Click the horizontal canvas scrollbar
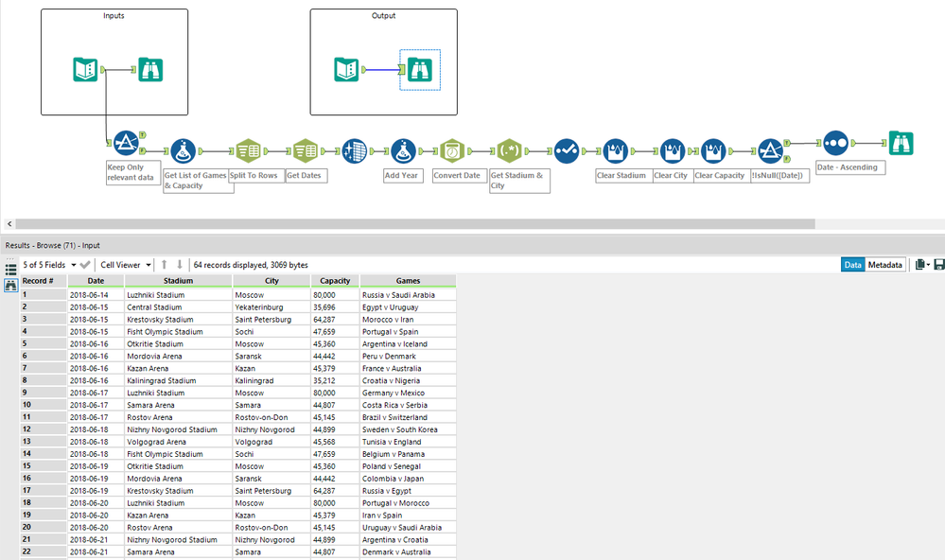945x560 pixels. pyautogui.click(x=415, y=223)
